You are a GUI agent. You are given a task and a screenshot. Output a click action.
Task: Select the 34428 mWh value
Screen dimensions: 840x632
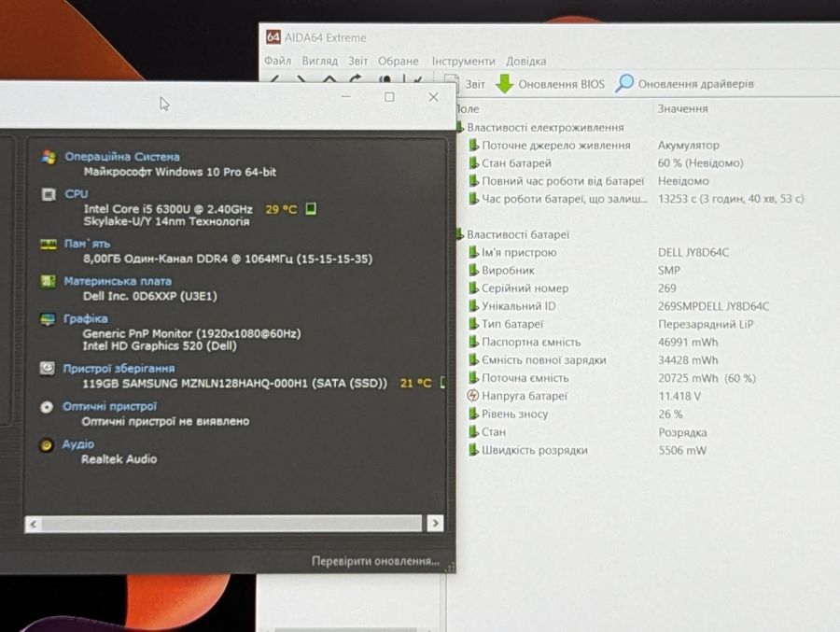coord(688,360)
